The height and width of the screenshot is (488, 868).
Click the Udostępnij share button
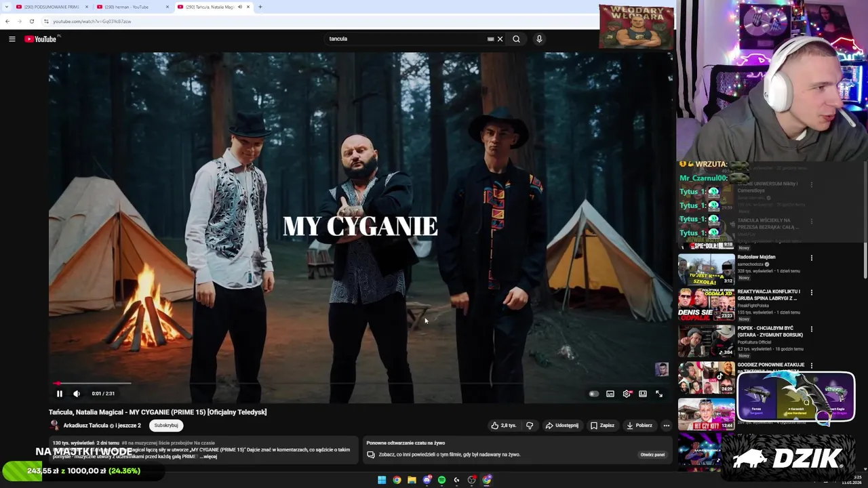tap(562, 426)
